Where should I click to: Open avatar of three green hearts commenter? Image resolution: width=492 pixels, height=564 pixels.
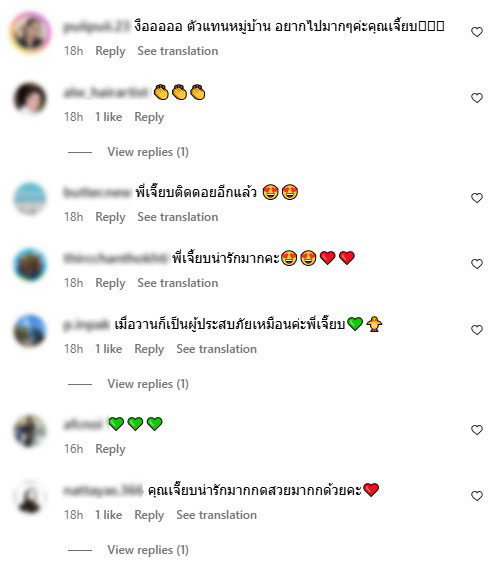point(30,431)
